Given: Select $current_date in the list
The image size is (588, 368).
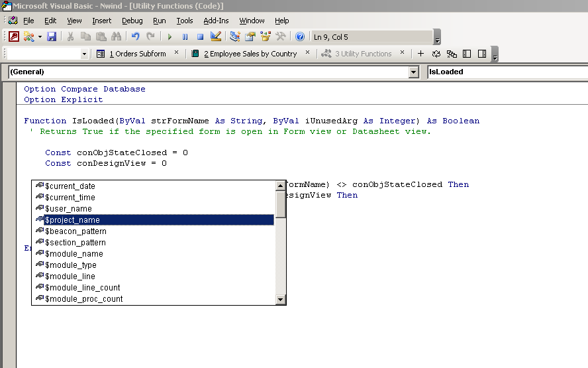Looking at the screenshot, I should click(154, 186).
